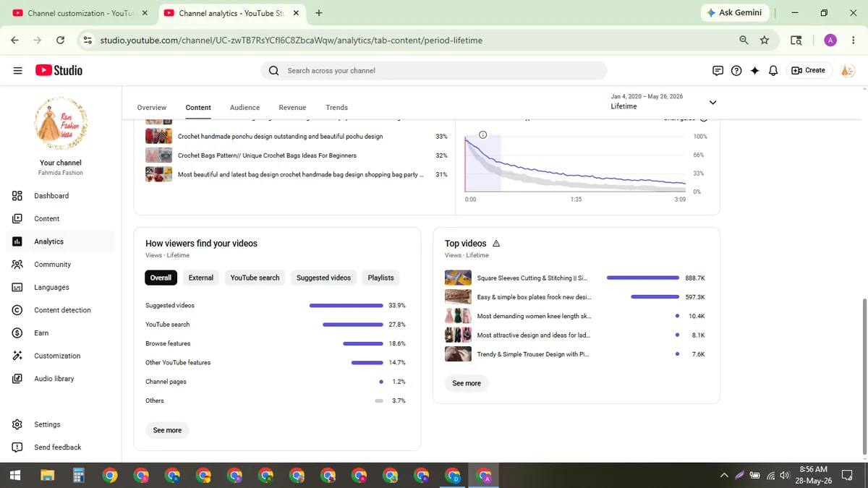868x488 pixels.
Task: Click the Other YouTube features row
Action: pos(276,363)
